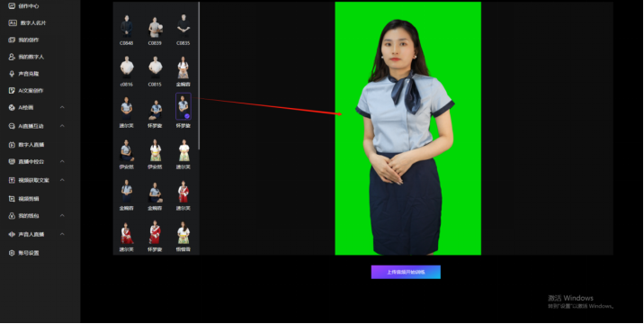This screenshot has height=324, width=644.
Task: Expand 我的钱包 chevron arrow
Action: [62, 215]
